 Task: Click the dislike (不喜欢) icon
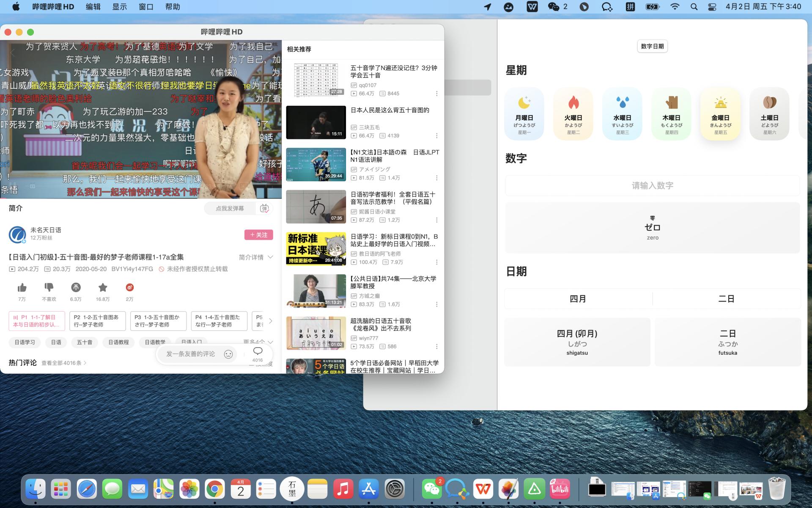pos(49,288)
